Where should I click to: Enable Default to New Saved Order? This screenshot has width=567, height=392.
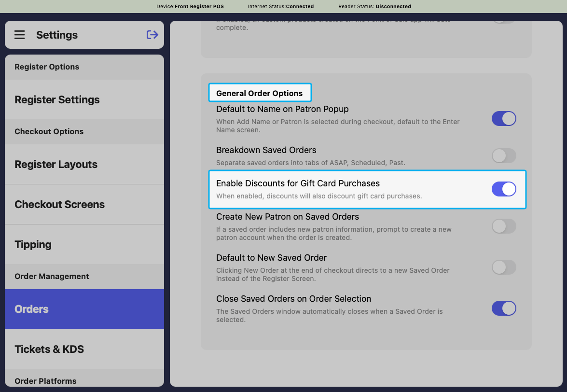504,267
